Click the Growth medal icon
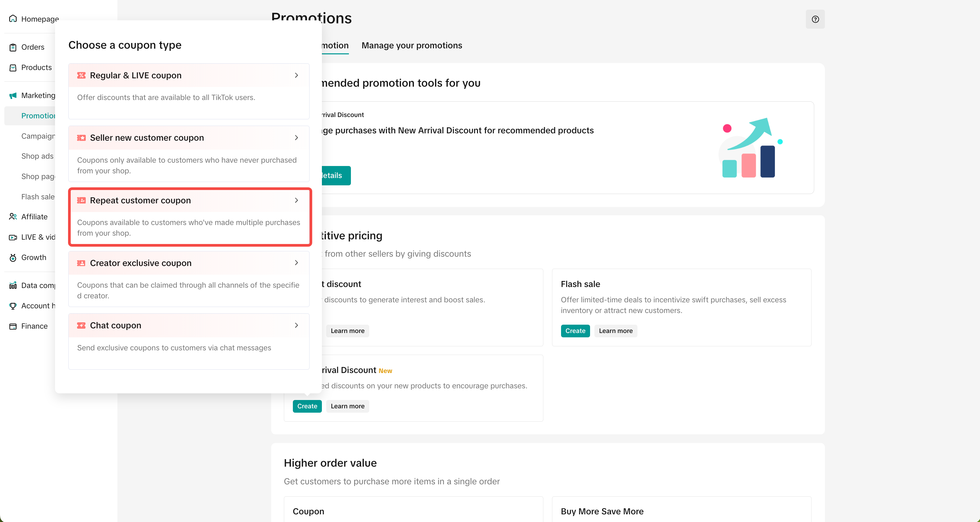 click(x=13, y=257)
